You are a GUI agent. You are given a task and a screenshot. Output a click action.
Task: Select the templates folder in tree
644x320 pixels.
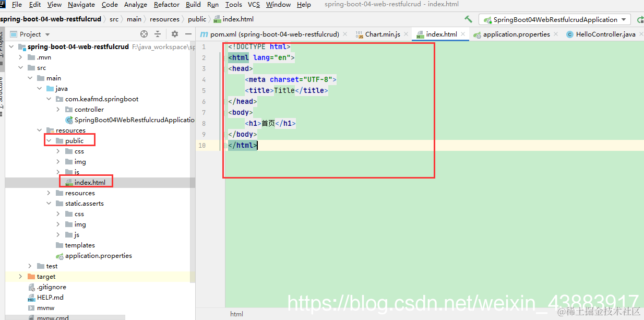click(x=80, y=245)
